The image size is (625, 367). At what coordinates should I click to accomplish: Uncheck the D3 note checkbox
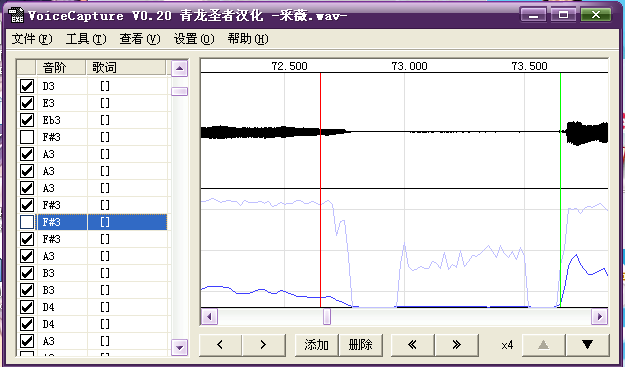tap(27, 86)
